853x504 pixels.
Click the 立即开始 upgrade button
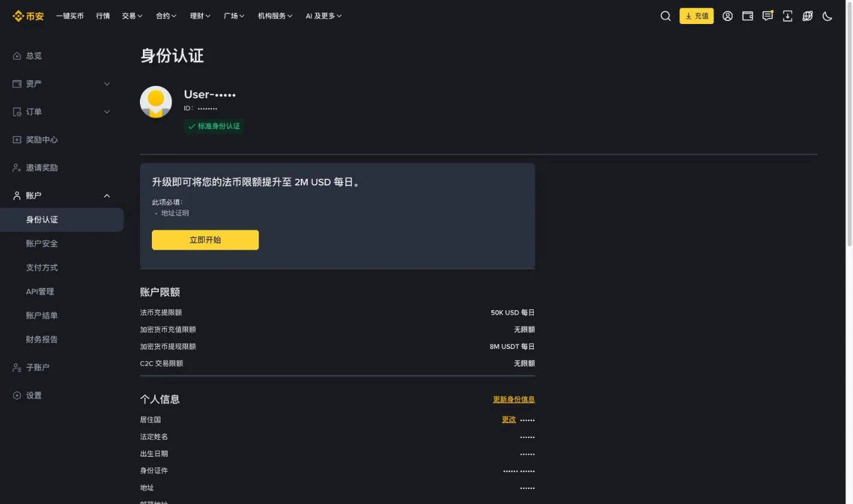tap(205, 240)
